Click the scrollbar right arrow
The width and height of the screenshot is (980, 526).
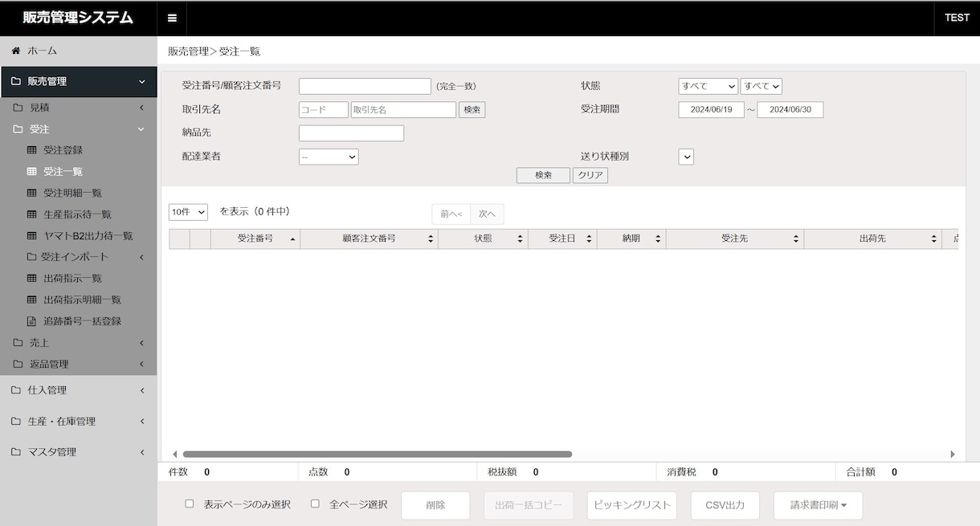pyautogui.click(x=953, y=455)
